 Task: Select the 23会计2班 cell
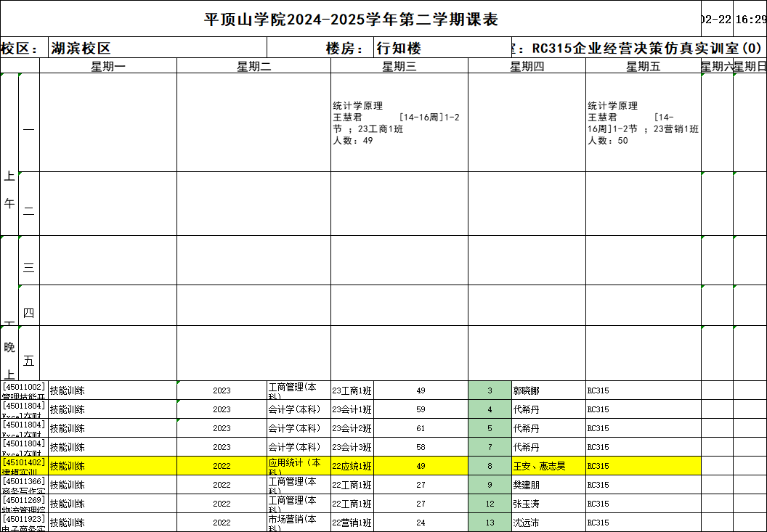click(352, 428)
